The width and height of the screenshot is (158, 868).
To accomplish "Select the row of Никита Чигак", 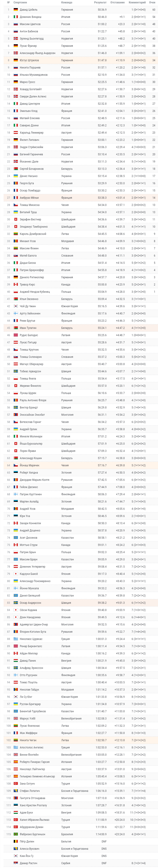I will click(x=80, y=740).
